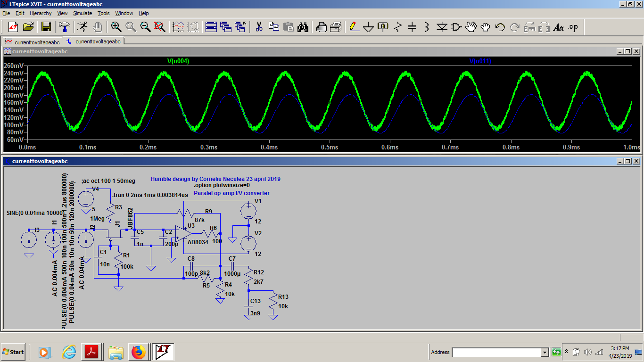644x362 pixels.
Task: Select the 1000µ value of capacitor C7
Action: click(x=232, y=274)
